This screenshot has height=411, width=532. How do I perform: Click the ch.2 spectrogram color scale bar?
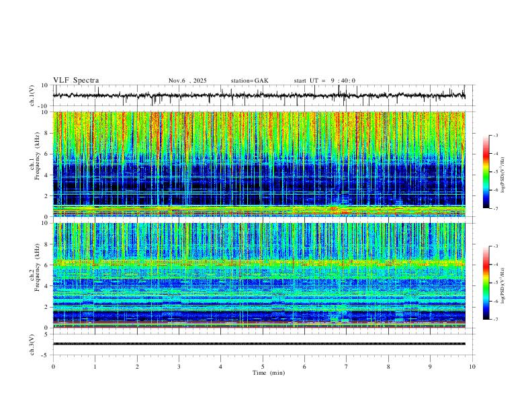tap(486, 283)
